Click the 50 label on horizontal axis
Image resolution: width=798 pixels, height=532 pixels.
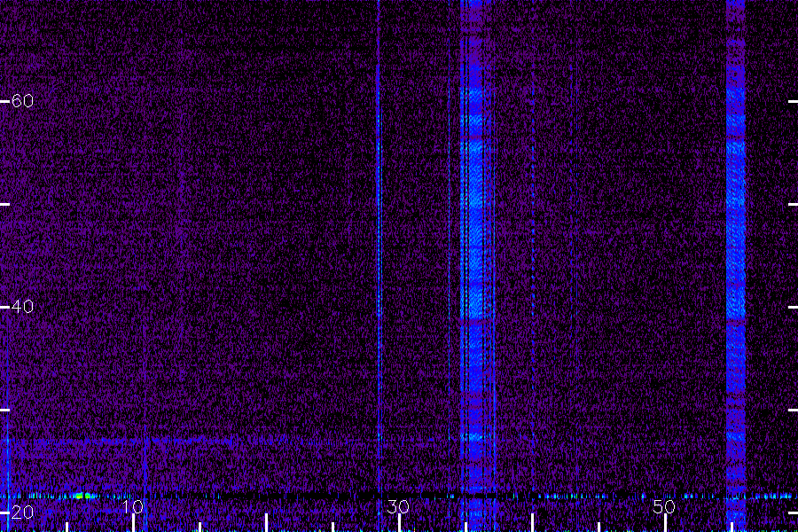pos(664,506)
